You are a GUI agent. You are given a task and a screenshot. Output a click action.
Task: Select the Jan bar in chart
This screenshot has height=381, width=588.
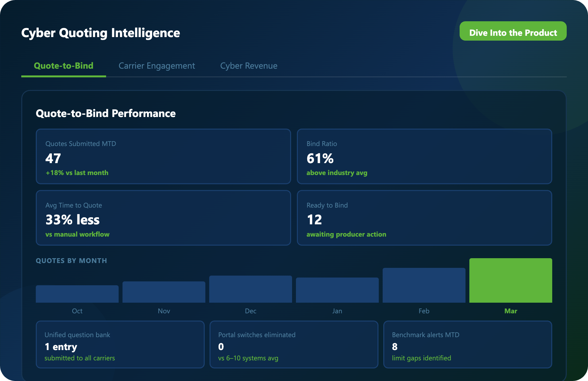[x=337, y=290]
